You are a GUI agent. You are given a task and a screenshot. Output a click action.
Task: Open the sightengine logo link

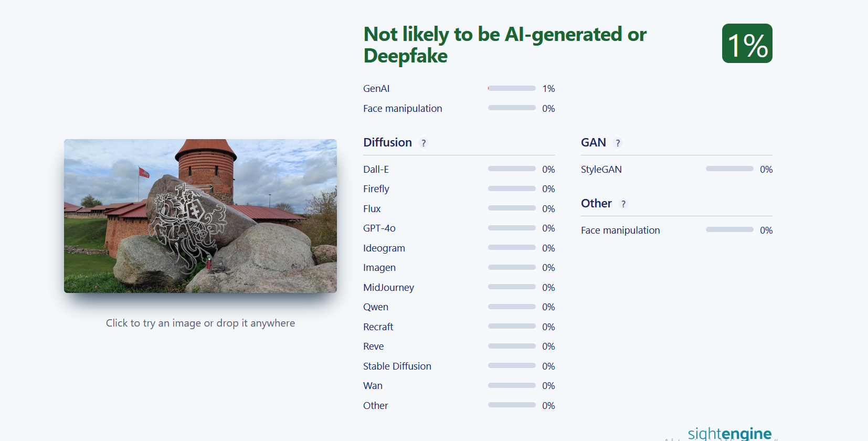pyautogui.click(x=729, y=433)
